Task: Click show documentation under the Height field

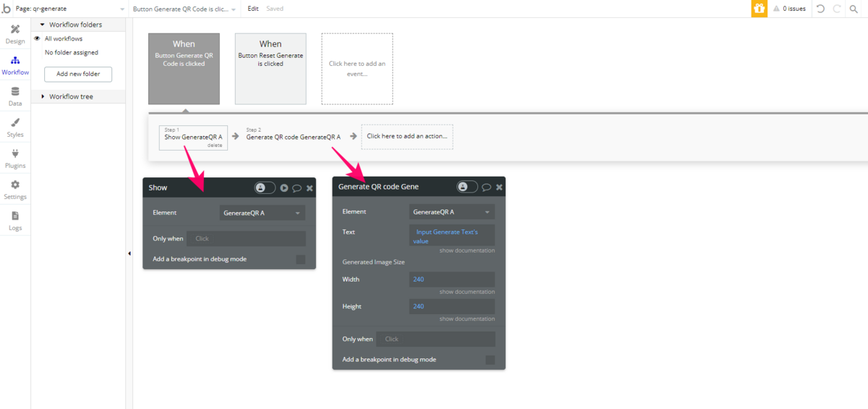Action: (467, 319)
